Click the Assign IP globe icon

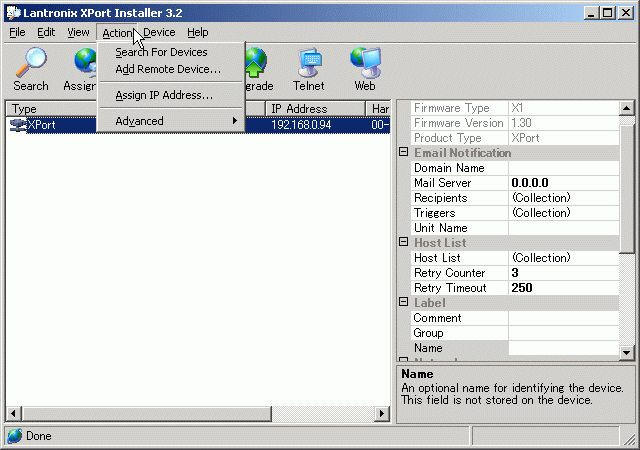pyautogui.click(x=85, y=62)
